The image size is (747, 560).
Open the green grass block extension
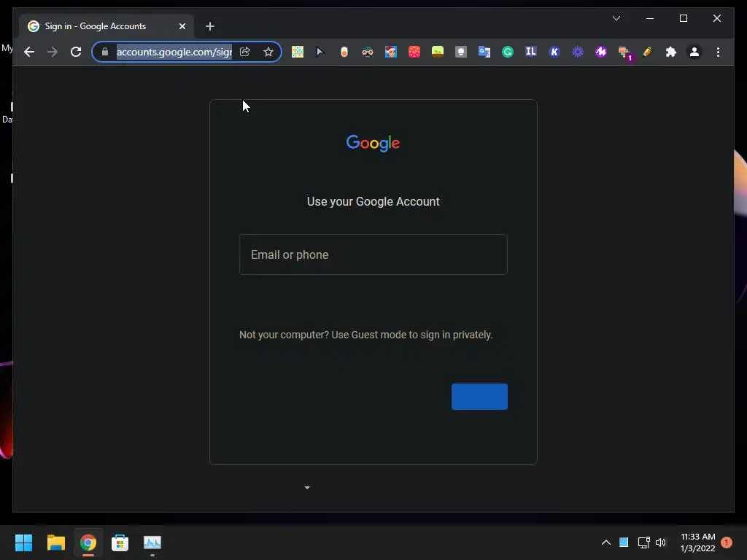point(438,52)
